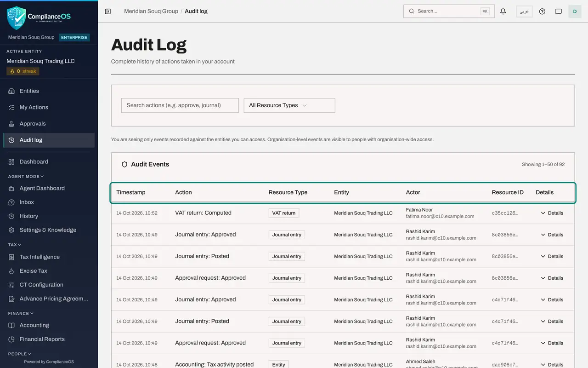Click the VAT return resource type badge

pos(284,213)
